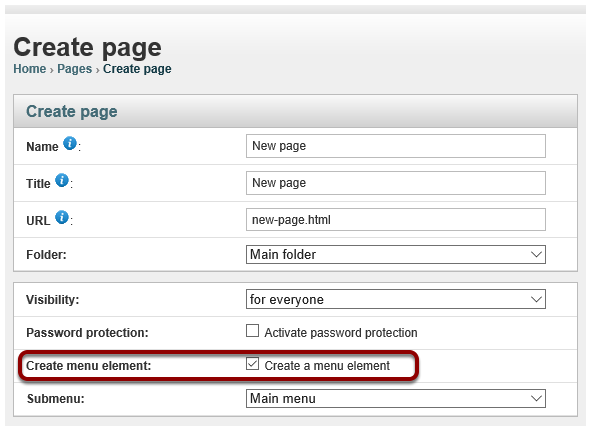Screen dimensions: 591x431
Task: Click the Password protection: row label
Action: (87, 333)
